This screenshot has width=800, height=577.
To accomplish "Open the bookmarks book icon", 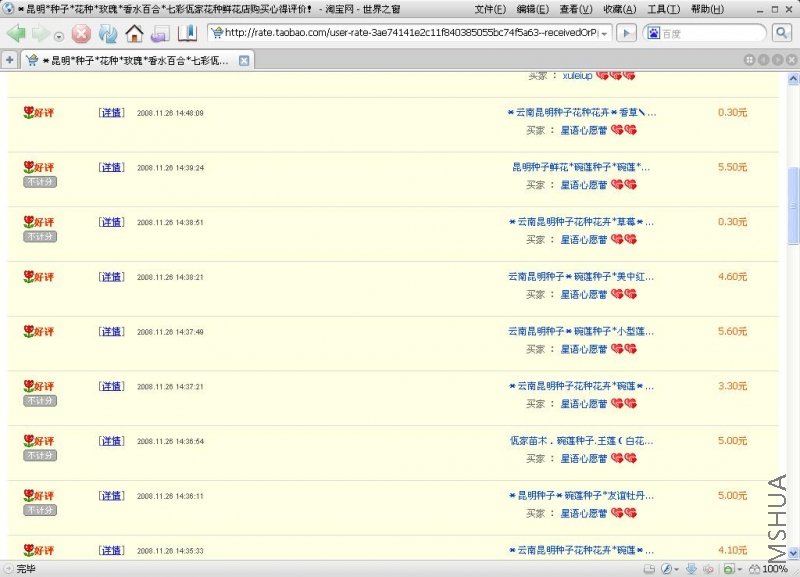I will (x=187, y=34).
